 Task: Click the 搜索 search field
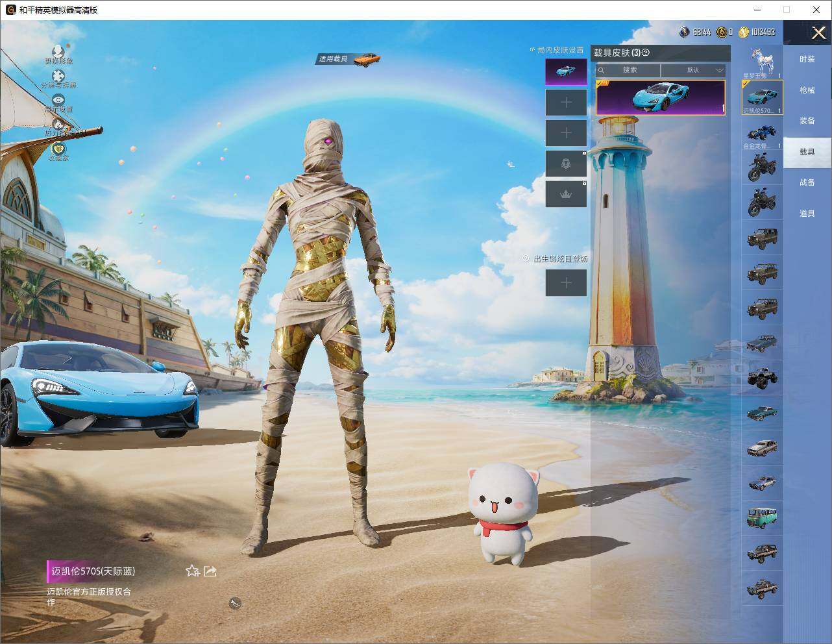click(628, 70)
